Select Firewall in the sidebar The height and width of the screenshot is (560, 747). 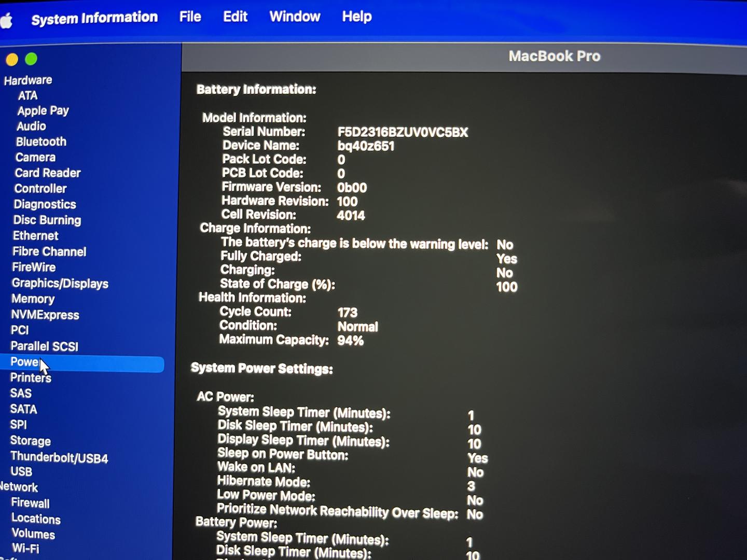pyautogui.click(x=31, y=503)
